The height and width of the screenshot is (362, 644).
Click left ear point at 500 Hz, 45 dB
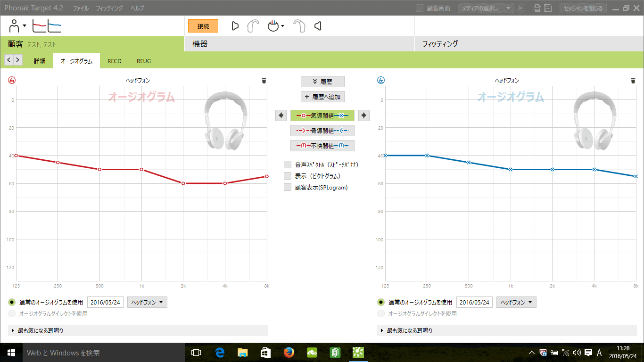coord(469,162)
